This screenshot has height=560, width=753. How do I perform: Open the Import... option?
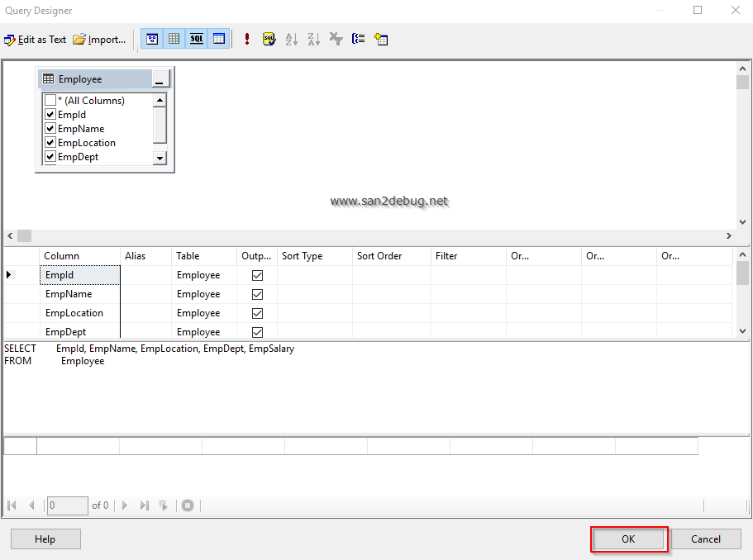pyautogui.click(x=99, y=39)
